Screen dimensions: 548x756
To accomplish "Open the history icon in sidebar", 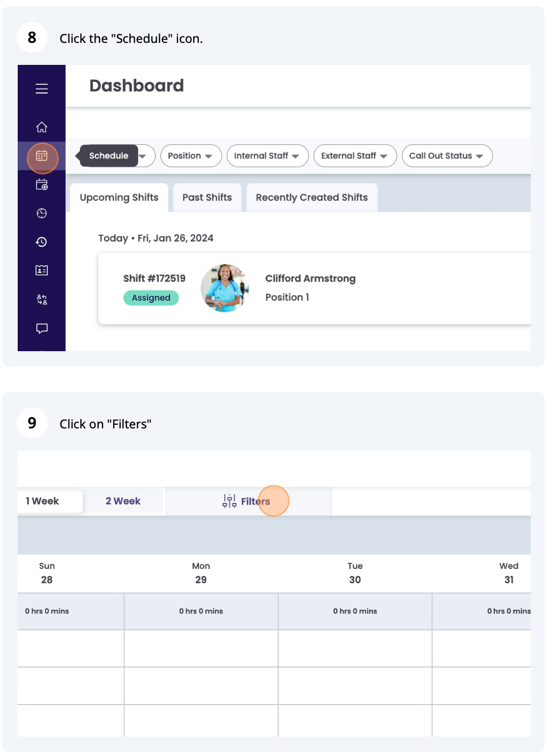I will coord(42,242).
